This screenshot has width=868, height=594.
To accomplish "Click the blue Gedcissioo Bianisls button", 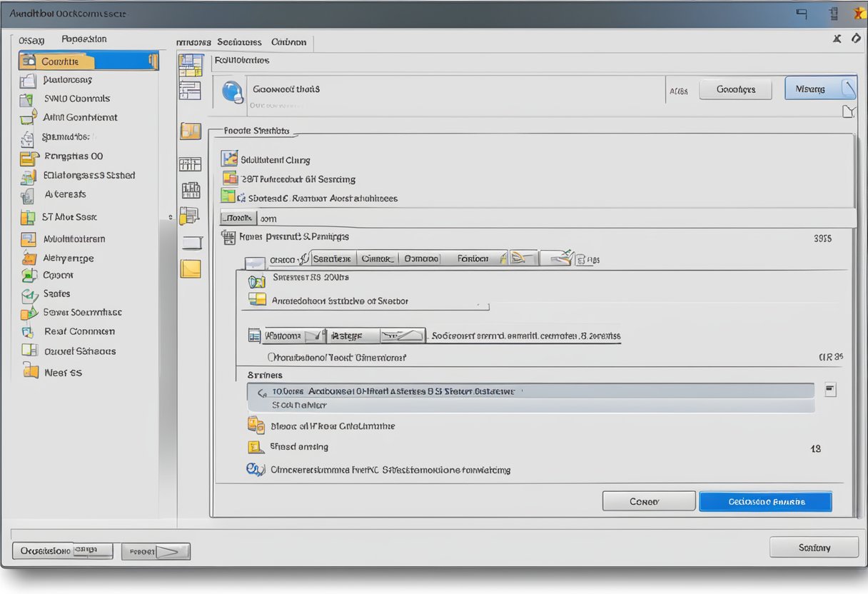I will 765,501.
